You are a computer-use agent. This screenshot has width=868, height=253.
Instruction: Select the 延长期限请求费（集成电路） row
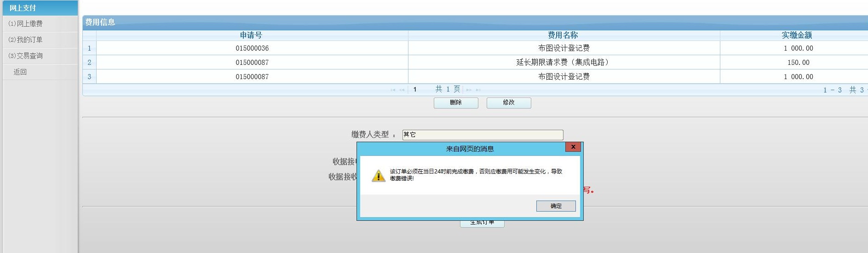pyautogui.click(x=563, y=63)
